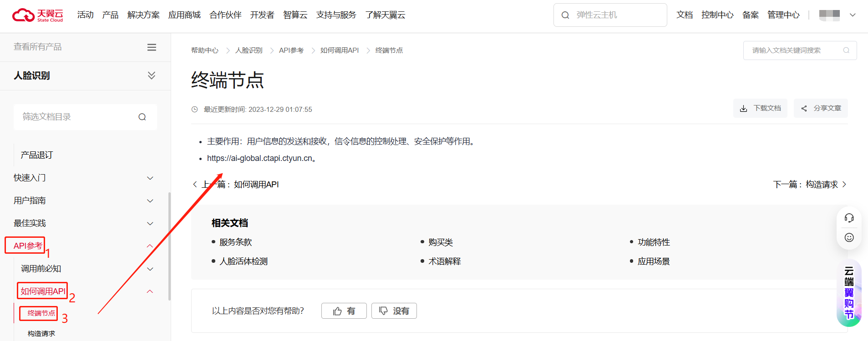Click API参考 in breadcrumb
The image size is (868, 341).
point(291,50)
